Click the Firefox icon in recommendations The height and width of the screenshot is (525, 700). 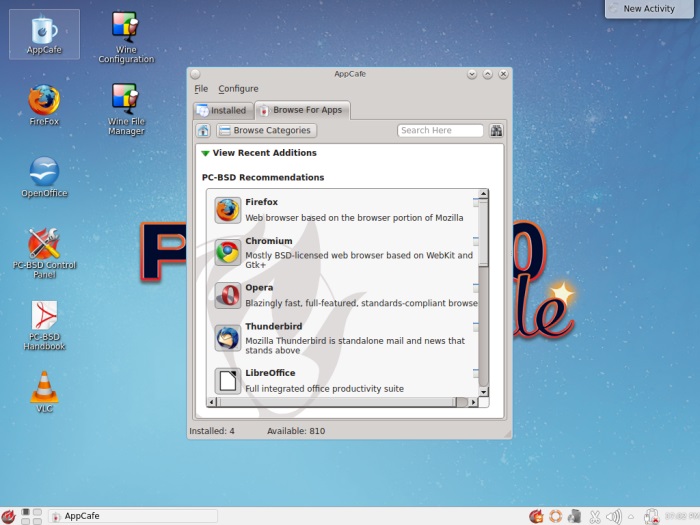pos(228,210)
